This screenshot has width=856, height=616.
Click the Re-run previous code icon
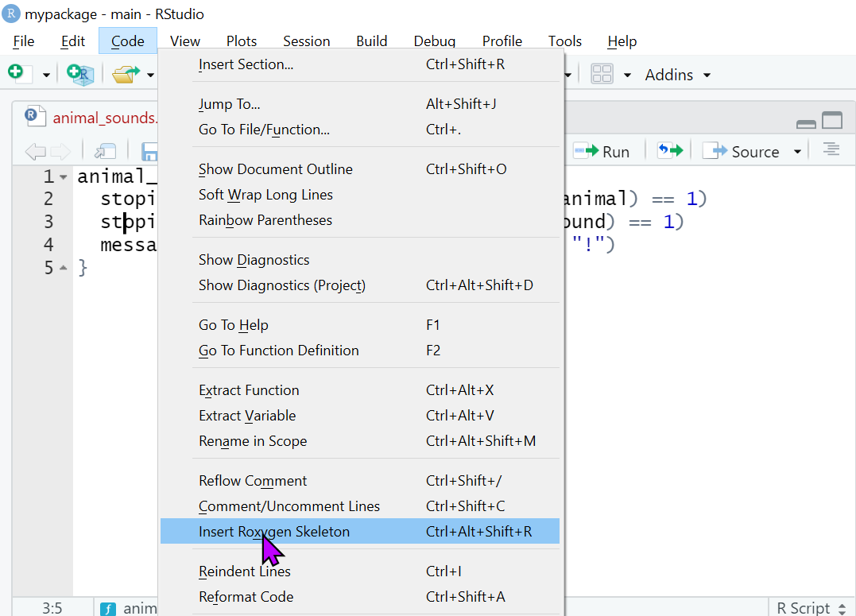(x=669, y=151)
